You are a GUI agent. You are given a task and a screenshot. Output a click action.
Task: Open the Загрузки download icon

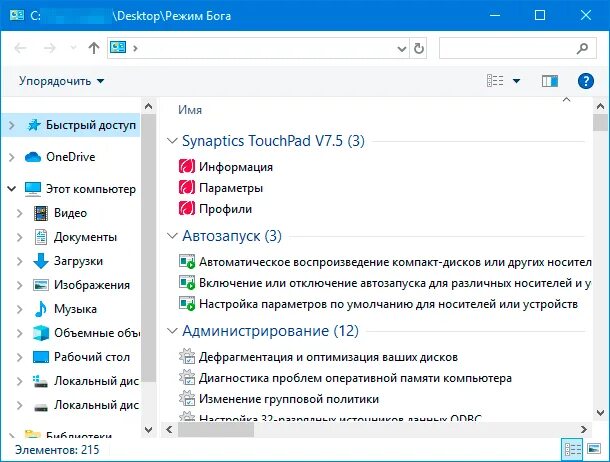pos(41,261)
